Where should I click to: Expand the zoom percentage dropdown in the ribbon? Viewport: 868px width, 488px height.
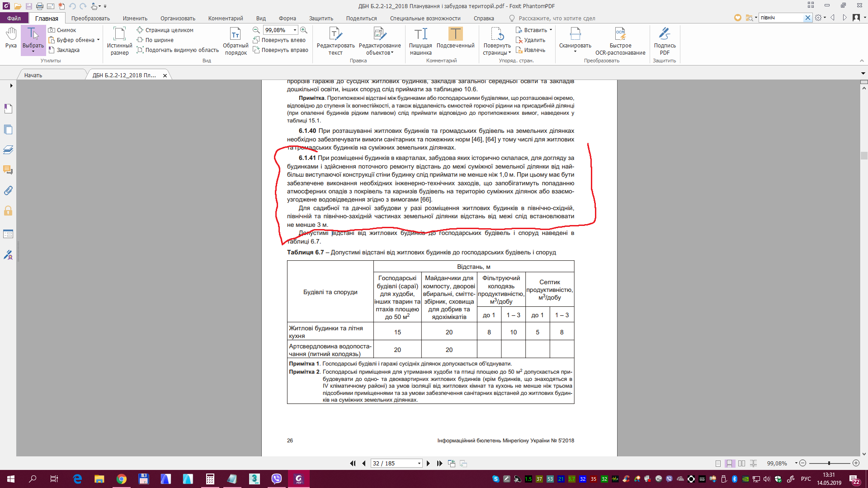295,30
